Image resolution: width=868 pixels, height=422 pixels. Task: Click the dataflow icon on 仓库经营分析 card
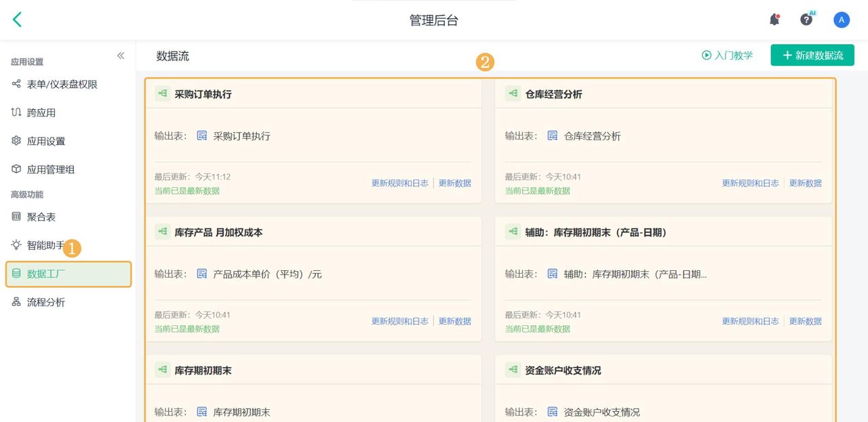click(513, 93)
